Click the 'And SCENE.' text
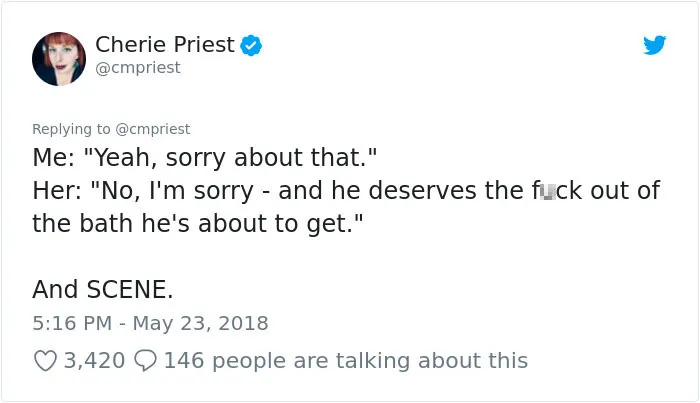The width and height of the screenshot is (700, 403). coord(103,289)
